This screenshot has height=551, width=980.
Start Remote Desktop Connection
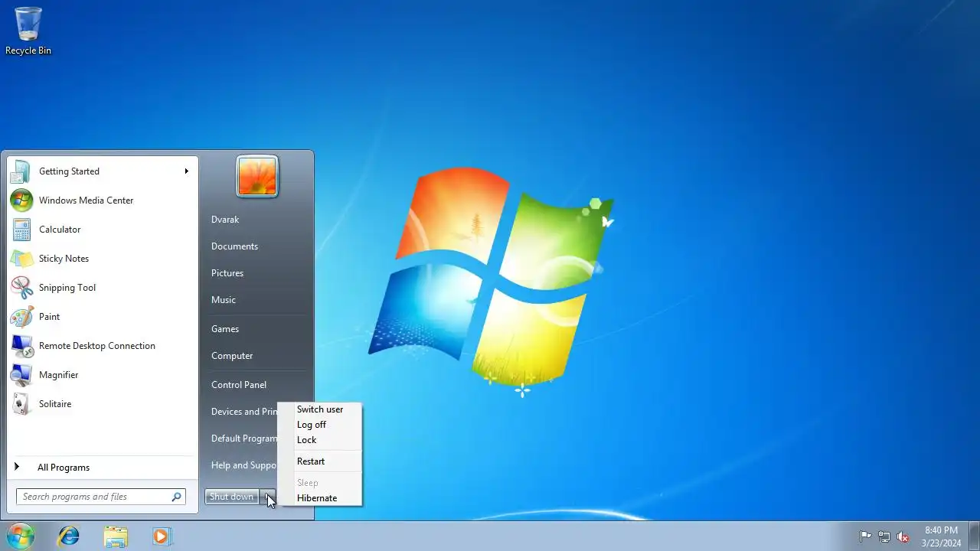[x=103, y=346]
